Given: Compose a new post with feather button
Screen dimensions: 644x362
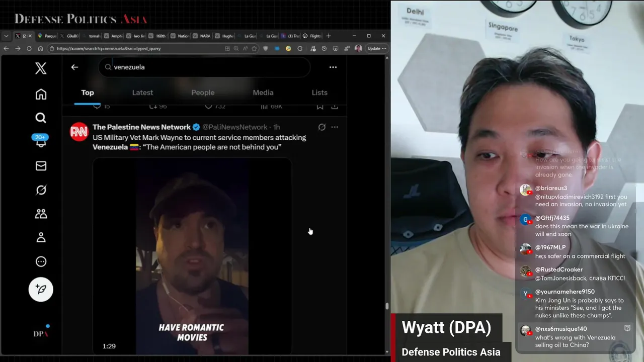Looking at the screenshot, I should (41, 289).
